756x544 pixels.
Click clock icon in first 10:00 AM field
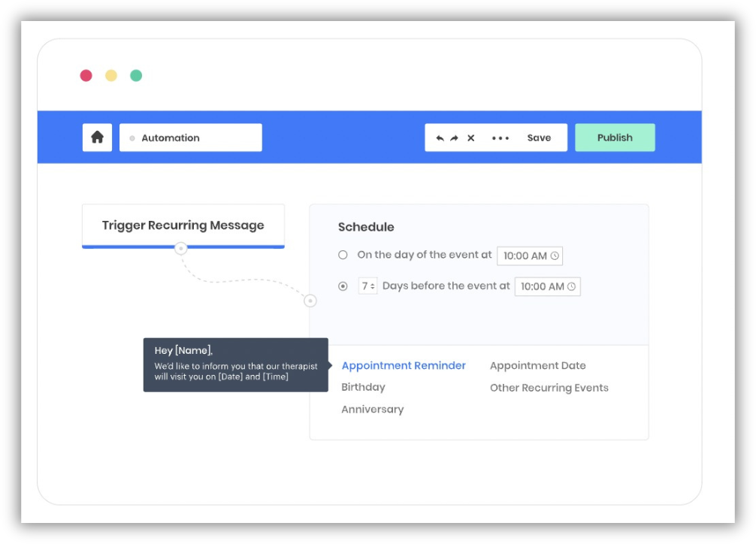coord(555,255)
